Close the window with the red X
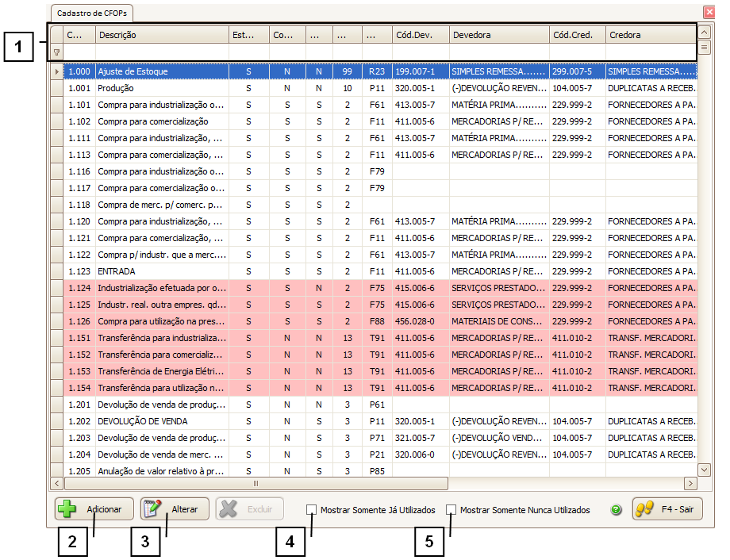730x560 pixels. click(x=709, y=13)
